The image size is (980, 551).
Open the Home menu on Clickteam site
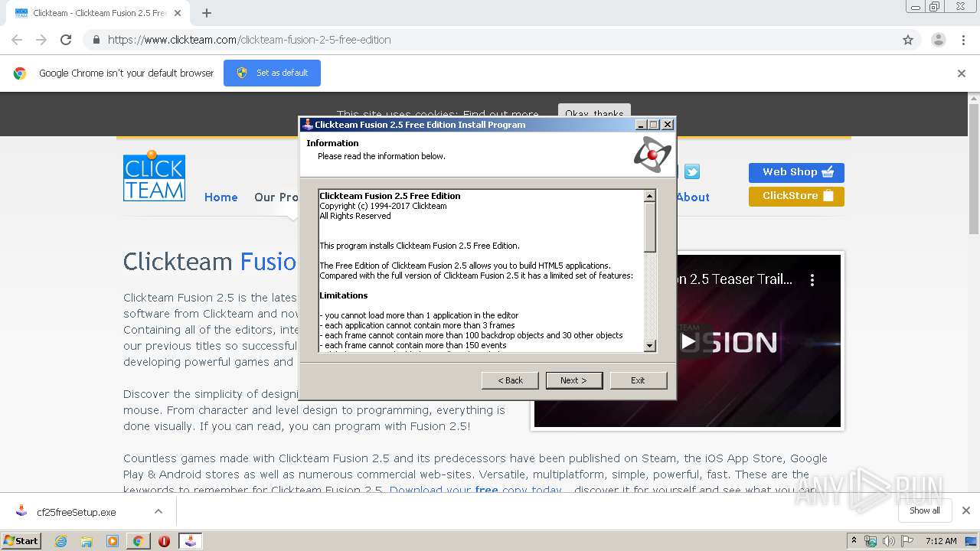point(220,197)
